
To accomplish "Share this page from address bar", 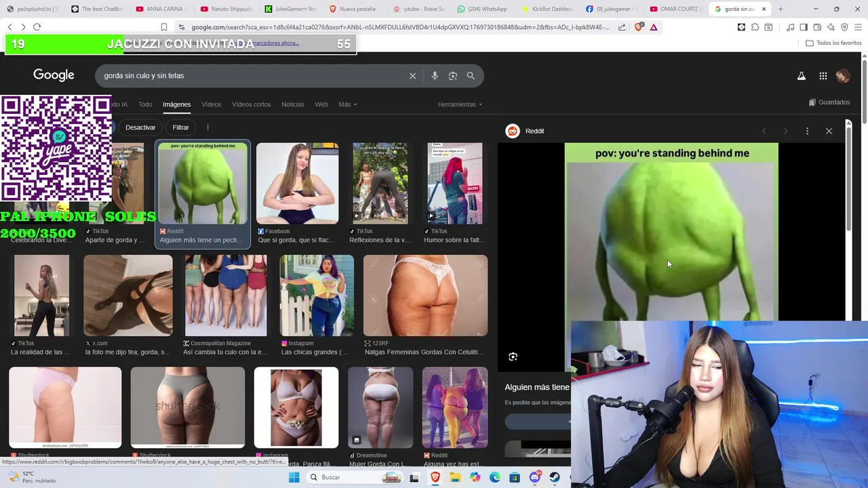I will point(622,27).
